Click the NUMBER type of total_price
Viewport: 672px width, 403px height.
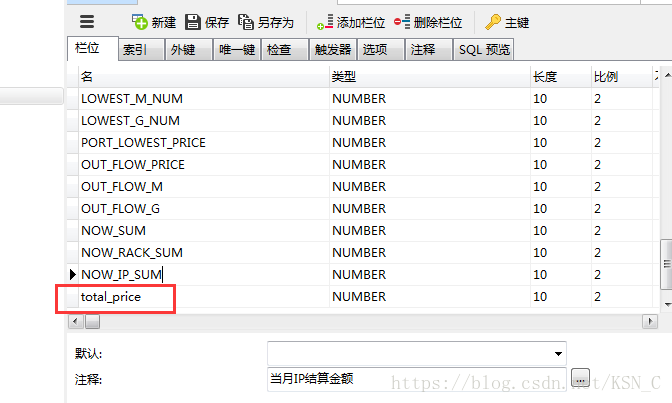point(359,297)
